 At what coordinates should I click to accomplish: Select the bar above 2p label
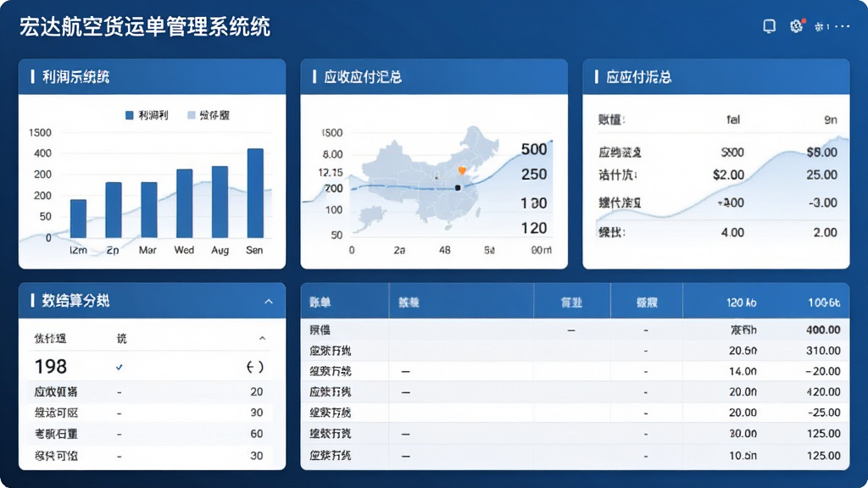(114, 210)
